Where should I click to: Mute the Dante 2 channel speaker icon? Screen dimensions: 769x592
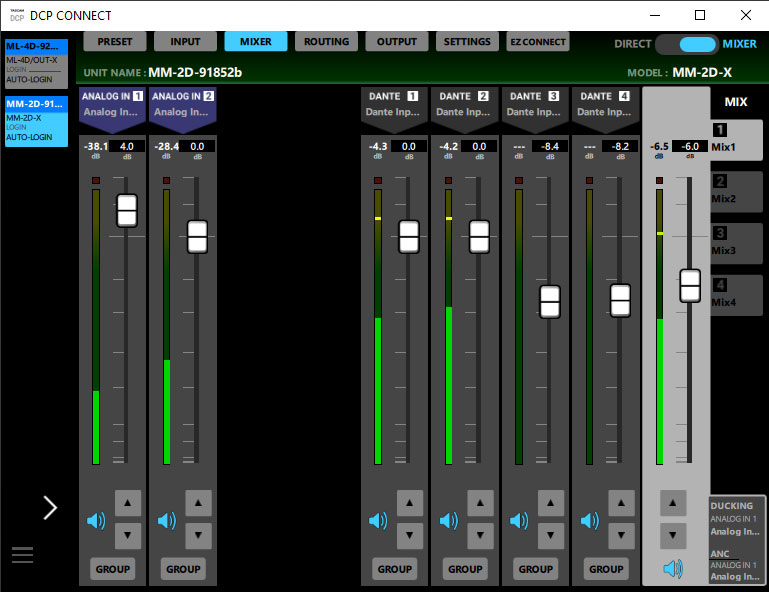449,520
